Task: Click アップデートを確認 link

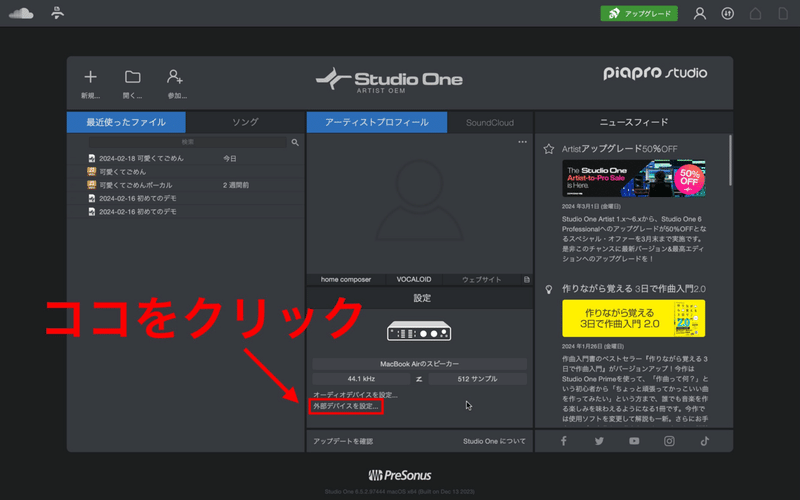Action: click(x=343, y=441)
